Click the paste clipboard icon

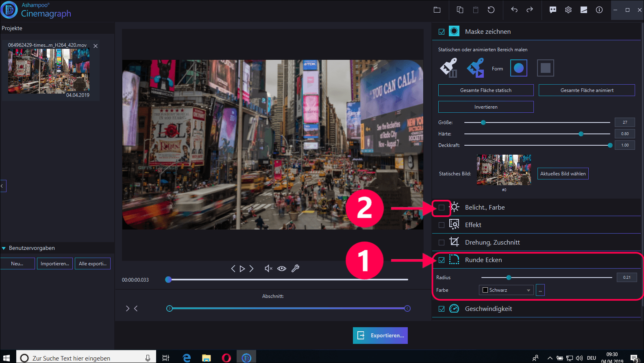point(475,10)
